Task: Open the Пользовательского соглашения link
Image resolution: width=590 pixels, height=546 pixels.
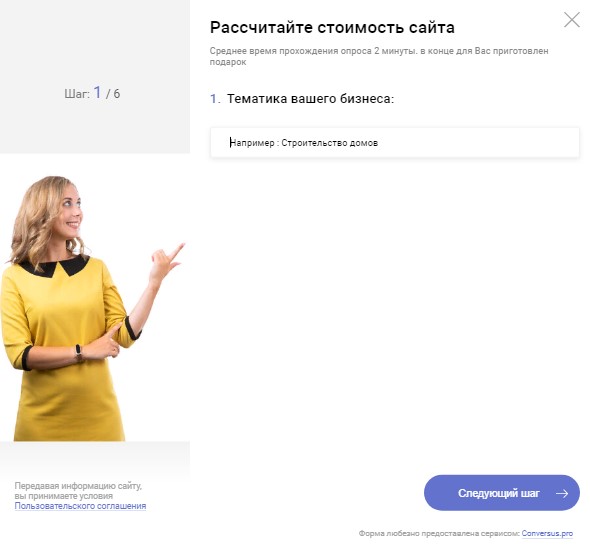Action: [x=80, y=506]
